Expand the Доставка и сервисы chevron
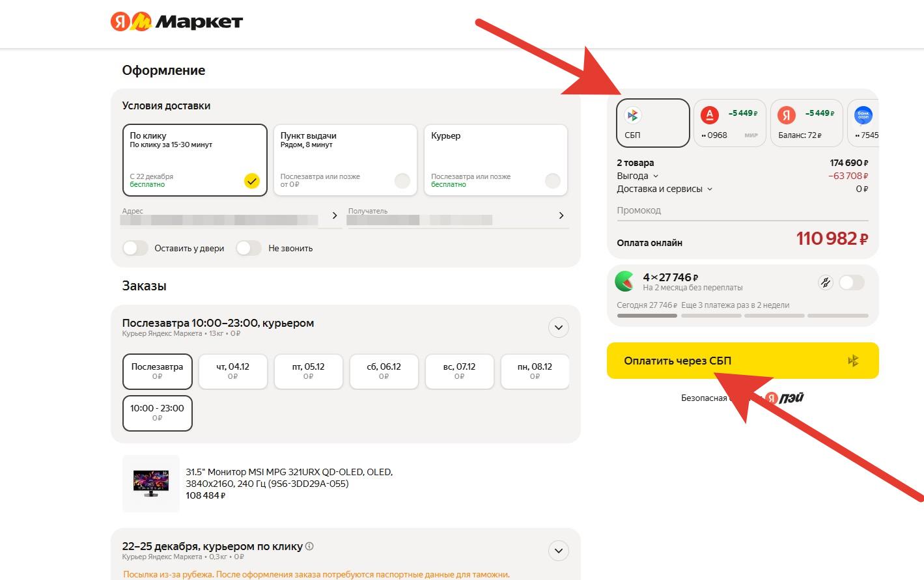924x580 pixels. pos(710,189)
